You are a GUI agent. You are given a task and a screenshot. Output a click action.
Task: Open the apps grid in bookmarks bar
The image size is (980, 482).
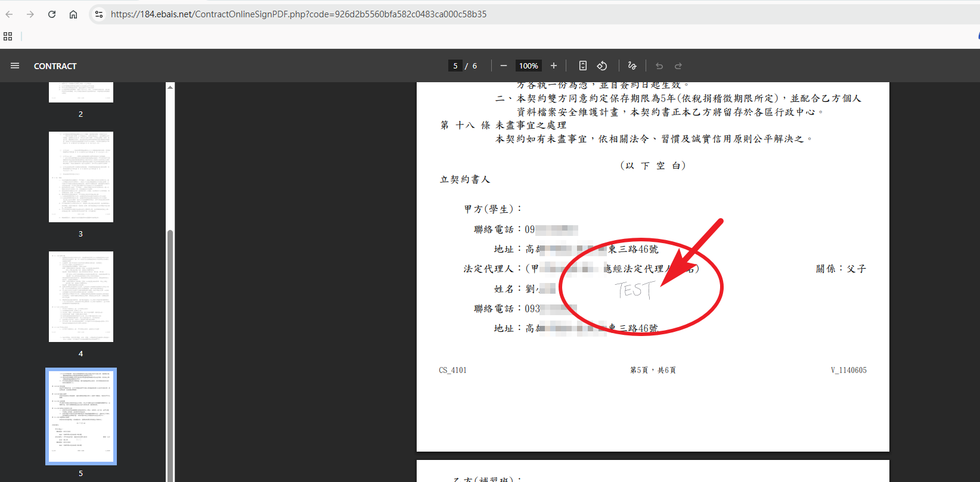click(8, 36)
